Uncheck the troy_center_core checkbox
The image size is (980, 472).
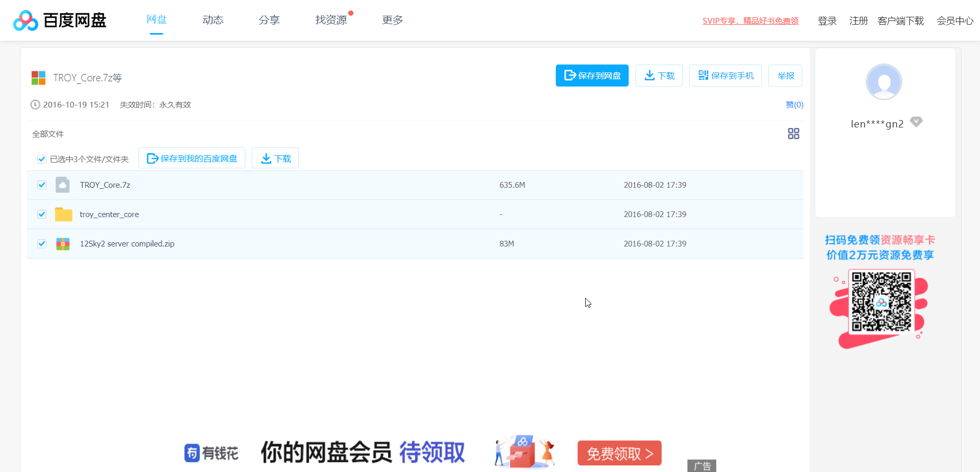click(x=42, y=214)
